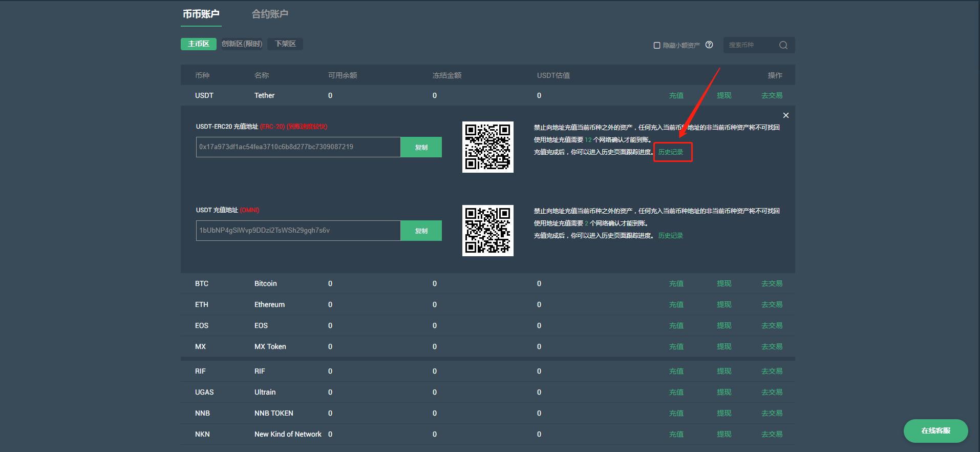Click the USDT估值 column header
The width and height of the screenshot is (980, 452).
[553, 75]
